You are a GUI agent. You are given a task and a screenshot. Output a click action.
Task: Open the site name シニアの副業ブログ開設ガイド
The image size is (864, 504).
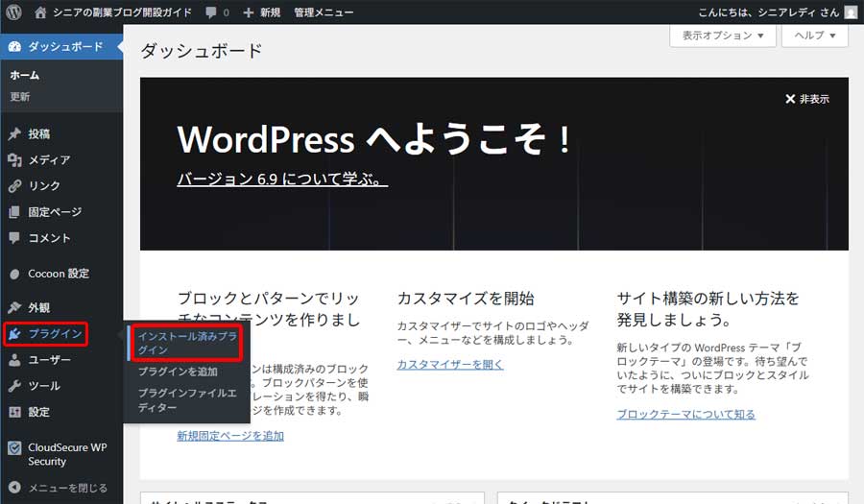[122, 12]
